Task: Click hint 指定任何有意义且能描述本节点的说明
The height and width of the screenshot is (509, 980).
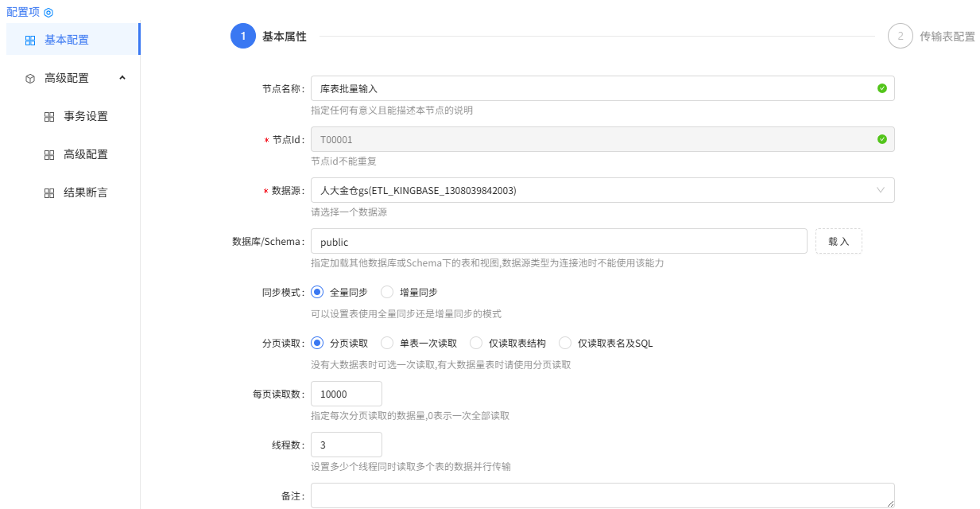Action: [392, 110]
